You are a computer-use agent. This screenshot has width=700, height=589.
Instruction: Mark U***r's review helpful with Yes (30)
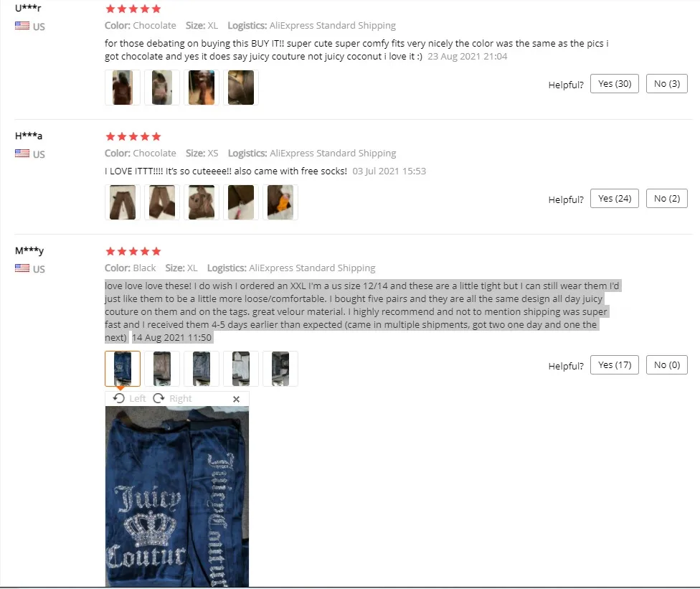click(614, 83)
